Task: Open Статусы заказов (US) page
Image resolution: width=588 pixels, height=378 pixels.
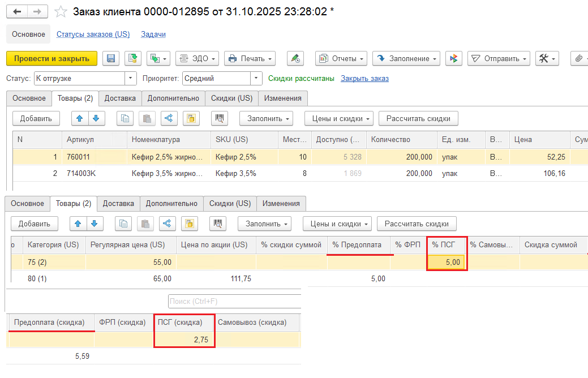Action: pyautogui.click(x=93, y=34)
